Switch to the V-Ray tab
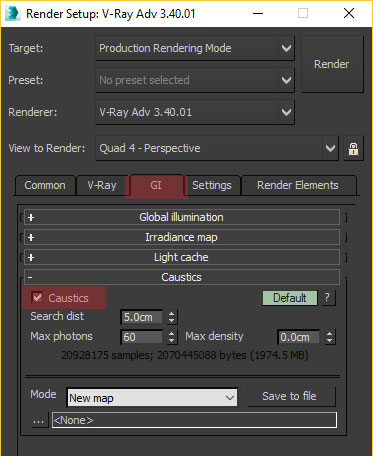373x456 pixels. click(x=102, y=185)
